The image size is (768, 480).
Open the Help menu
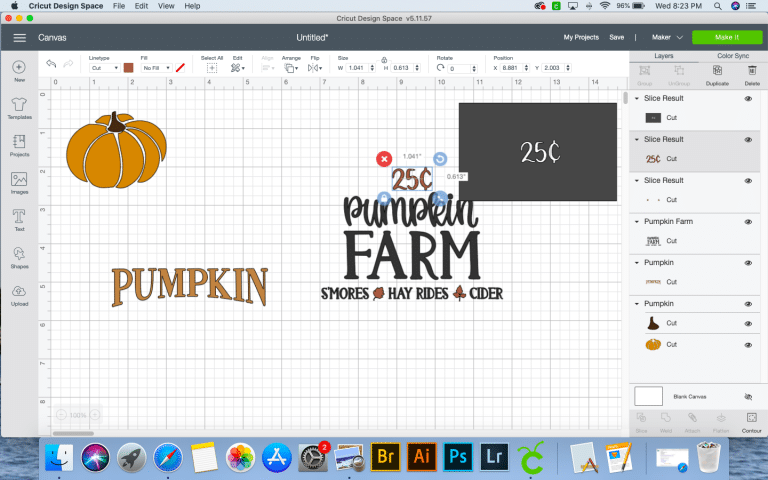[x=192, y=6]
